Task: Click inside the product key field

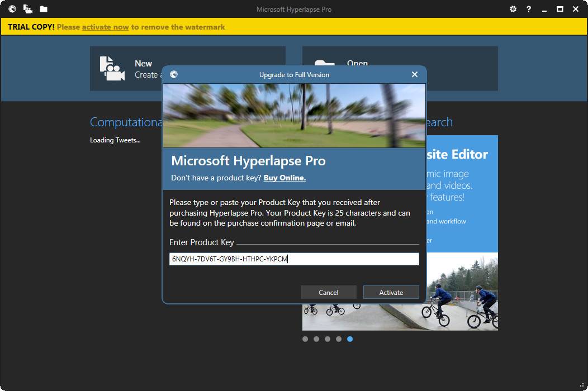Action: (294, 259)
